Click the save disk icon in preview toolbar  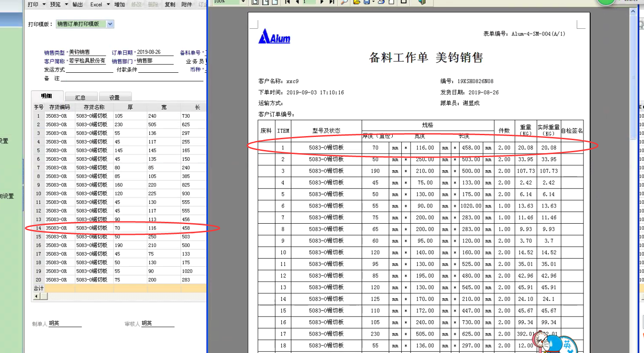[367, 2]
